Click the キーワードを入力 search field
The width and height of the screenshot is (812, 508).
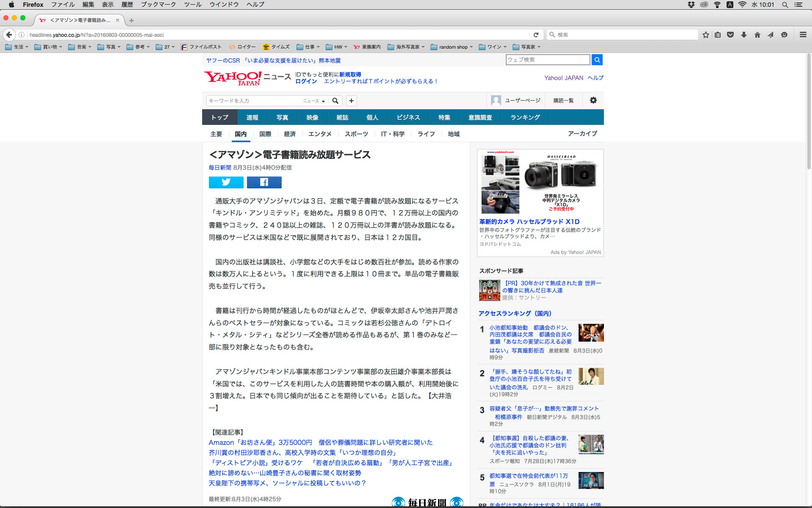coord(254,101)
